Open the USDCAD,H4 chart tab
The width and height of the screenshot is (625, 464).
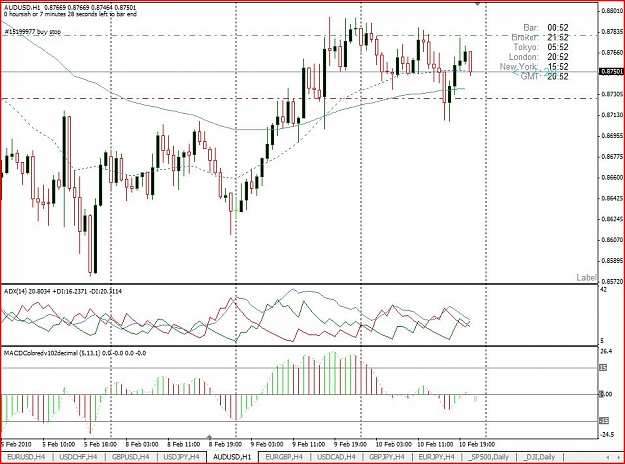(x=336, y=457)
